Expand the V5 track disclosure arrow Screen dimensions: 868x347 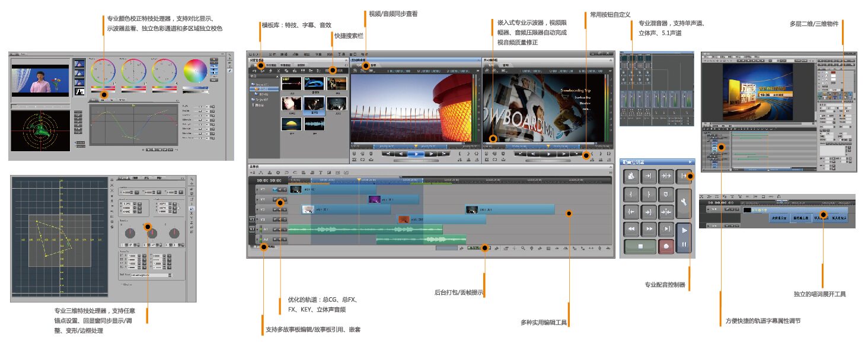click(x=257, y=190)
